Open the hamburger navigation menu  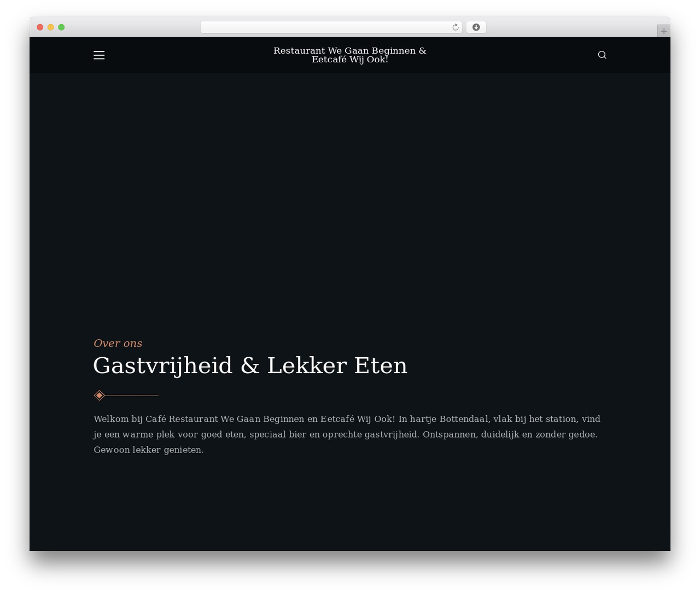coord(99,55)
